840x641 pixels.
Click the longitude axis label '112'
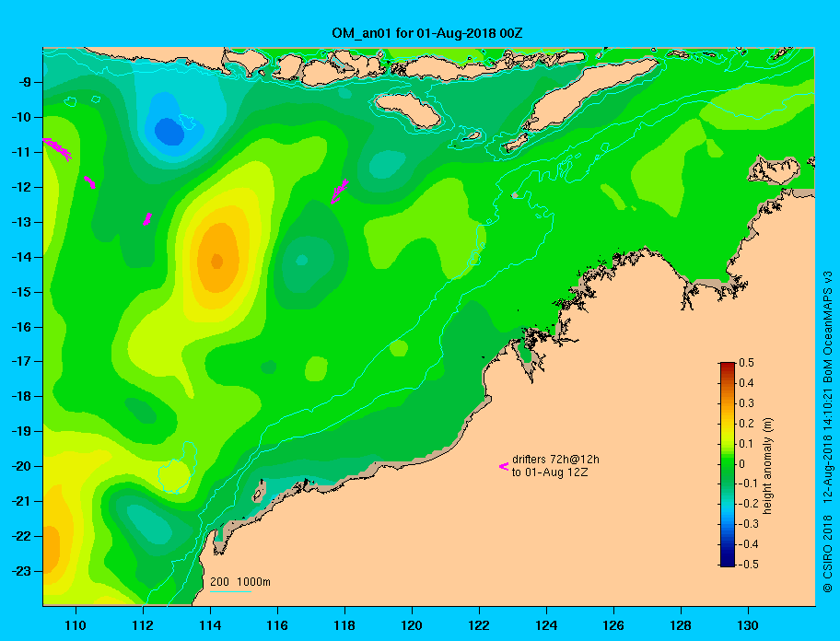pyautogui.click(x=143, y=625)
